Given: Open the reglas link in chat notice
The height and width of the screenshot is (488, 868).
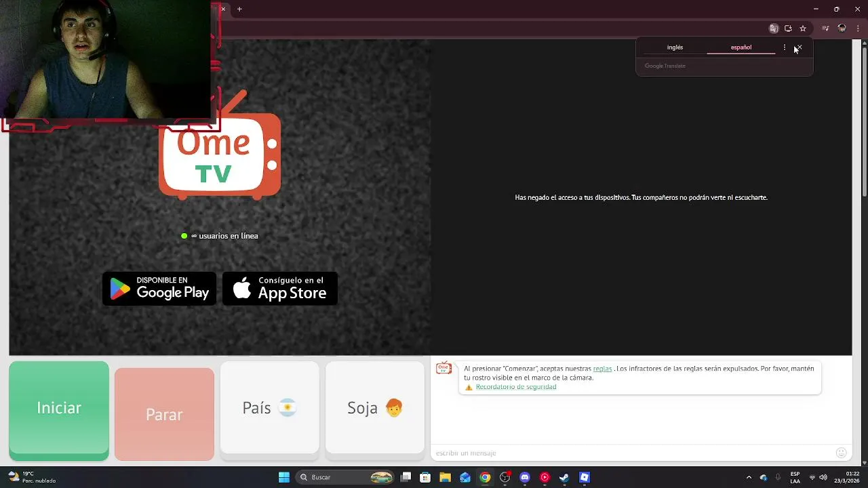Looking at the screenshot, I should pyautogui.click(x=602, y=369).
